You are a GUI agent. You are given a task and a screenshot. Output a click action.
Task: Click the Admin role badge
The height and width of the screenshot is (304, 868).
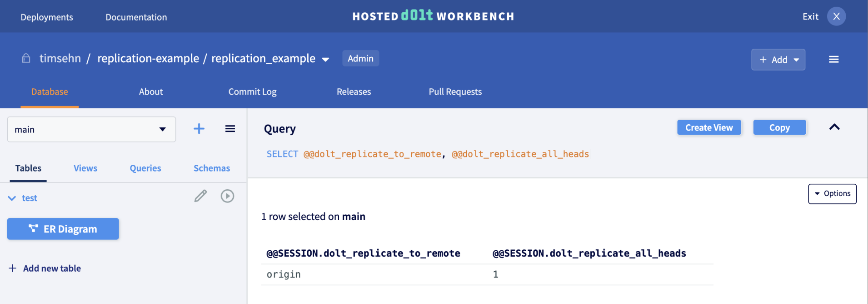tap(360, 58)
